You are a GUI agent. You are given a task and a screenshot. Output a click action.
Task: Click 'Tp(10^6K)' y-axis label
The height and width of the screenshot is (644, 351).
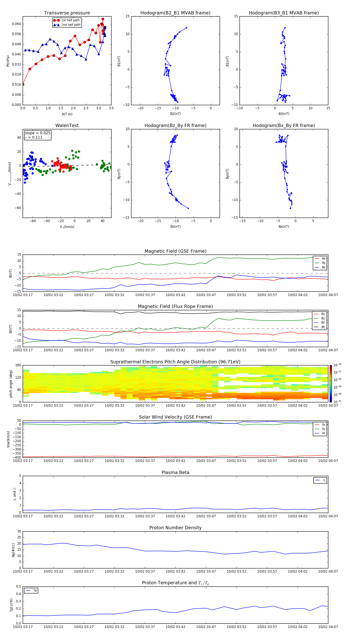tap(11, 605)
